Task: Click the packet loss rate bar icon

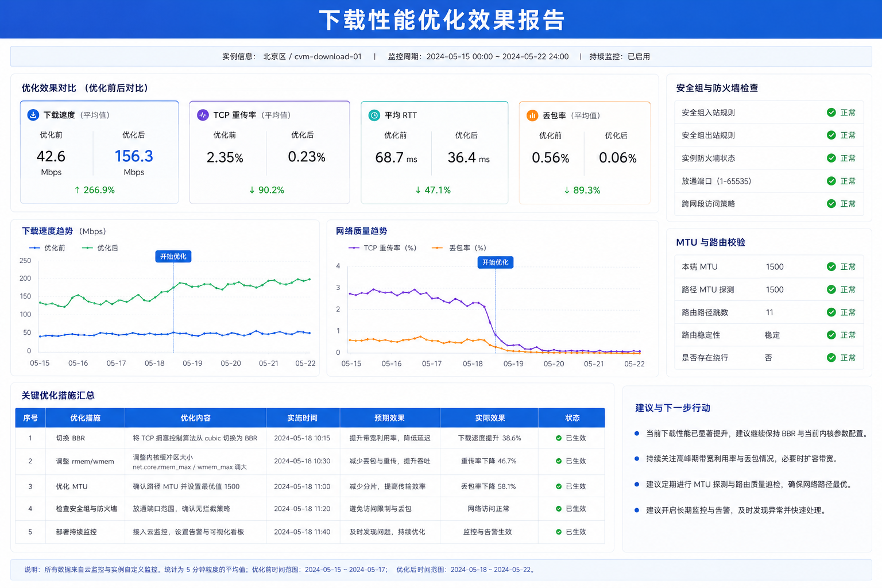Action: tap(532, 115)
